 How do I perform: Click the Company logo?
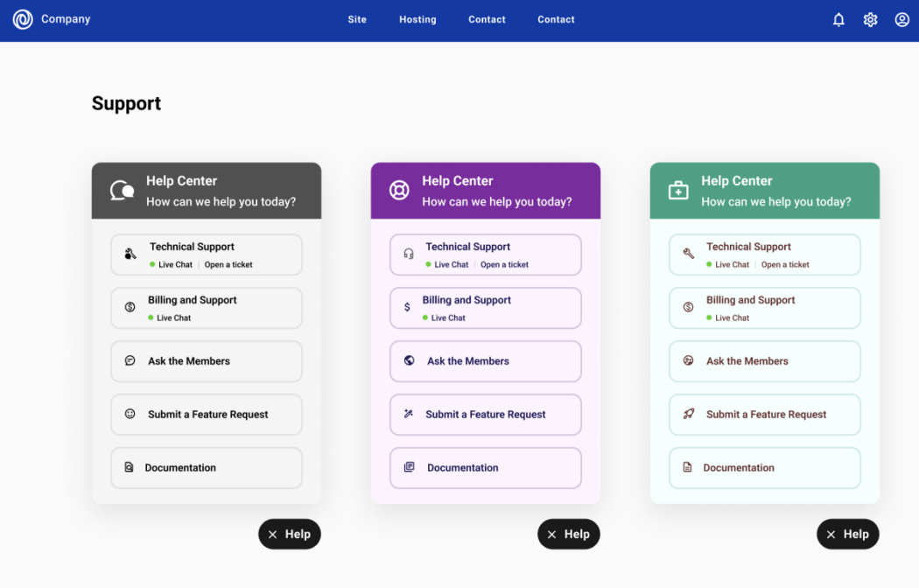click(22, 18)
